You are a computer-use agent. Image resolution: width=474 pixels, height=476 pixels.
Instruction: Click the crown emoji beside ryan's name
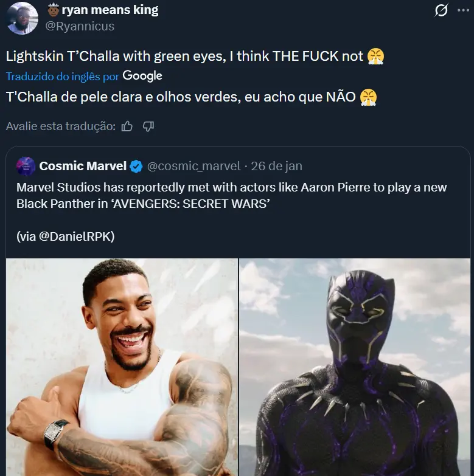tap(53, 10)
